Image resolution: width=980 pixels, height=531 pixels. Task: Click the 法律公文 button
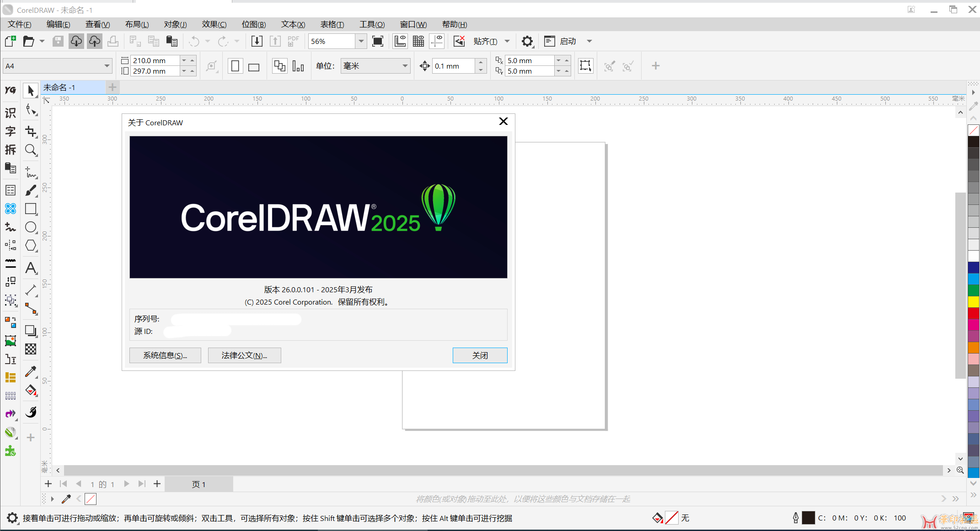244,355
